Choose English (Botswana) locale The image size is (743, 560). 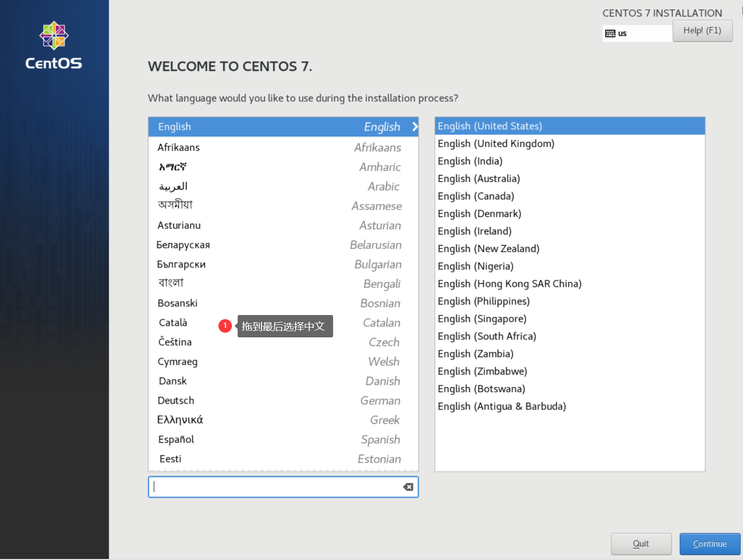point(570,389)
